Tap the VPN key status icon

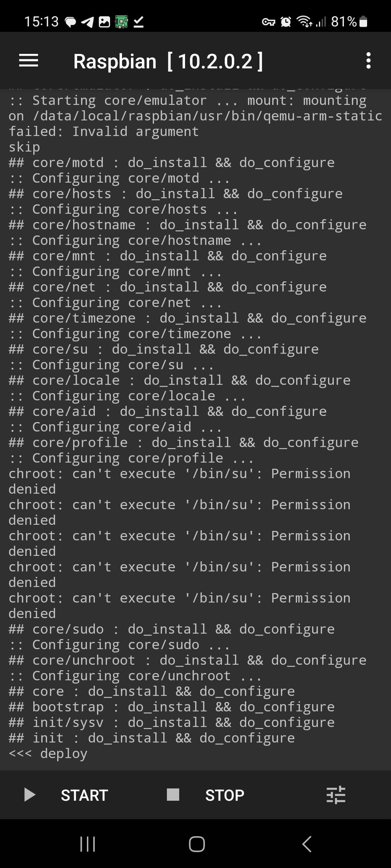coord(269,22)
